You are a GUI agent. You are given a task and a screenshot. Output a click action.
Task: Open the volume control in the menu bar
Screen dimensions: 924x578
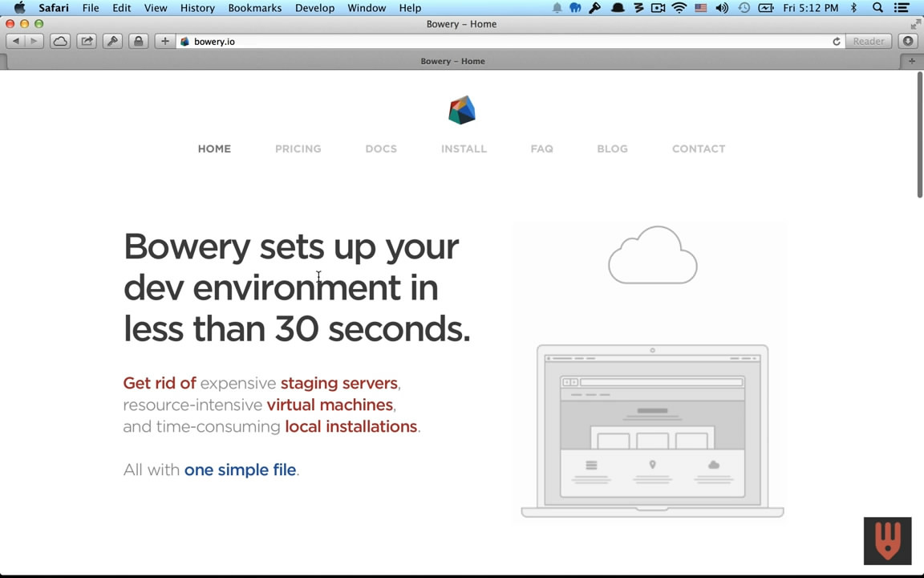(722, 8)
